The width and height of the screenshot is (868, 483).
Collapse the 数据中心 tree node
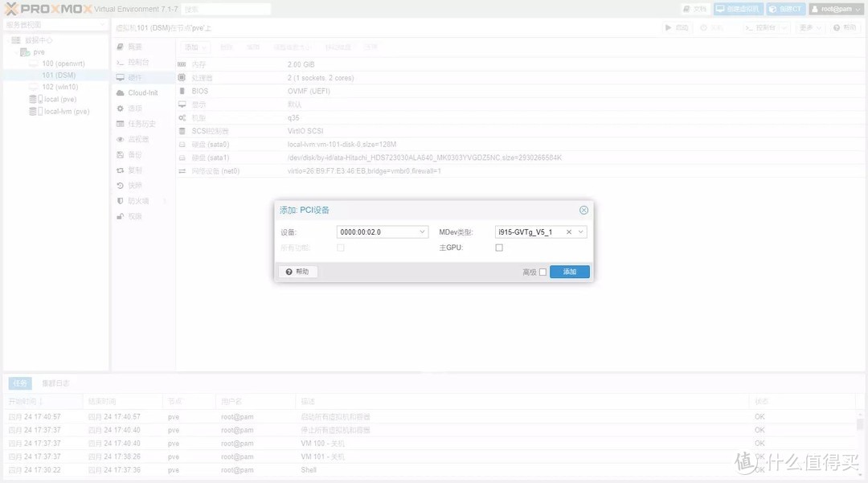(8, 40)
